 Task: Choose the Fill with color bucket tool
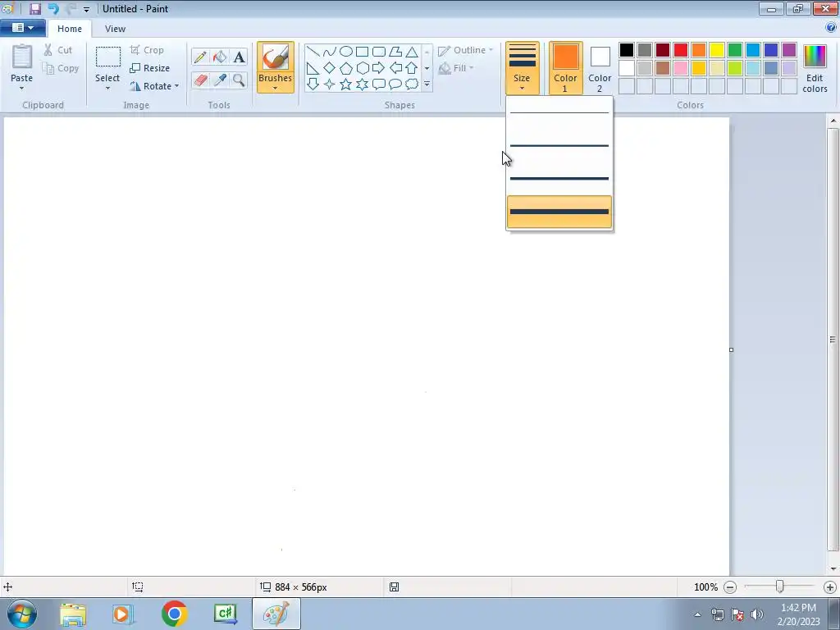[220, 57]
